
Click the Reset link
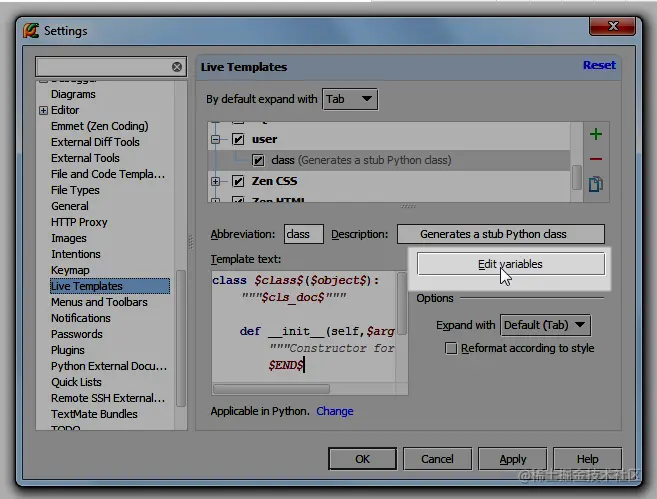click(599, 65)
